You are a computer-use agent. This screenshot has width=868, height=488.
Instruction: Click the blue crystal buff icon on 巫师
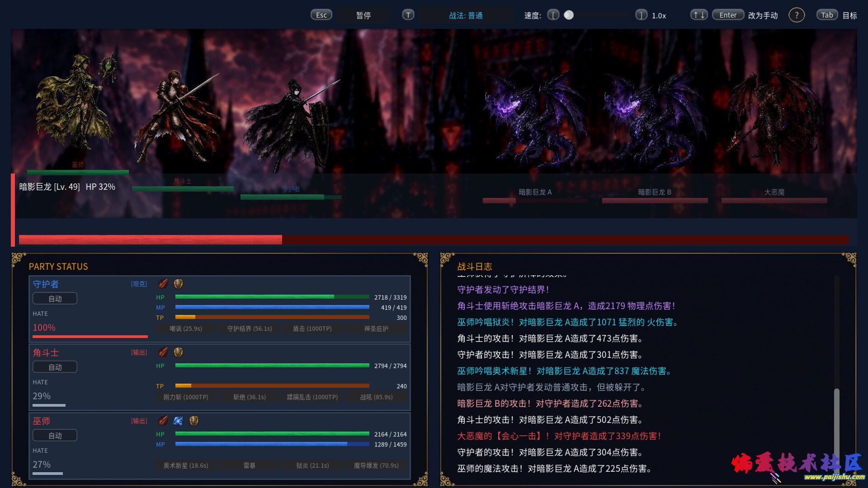point(178,421)
